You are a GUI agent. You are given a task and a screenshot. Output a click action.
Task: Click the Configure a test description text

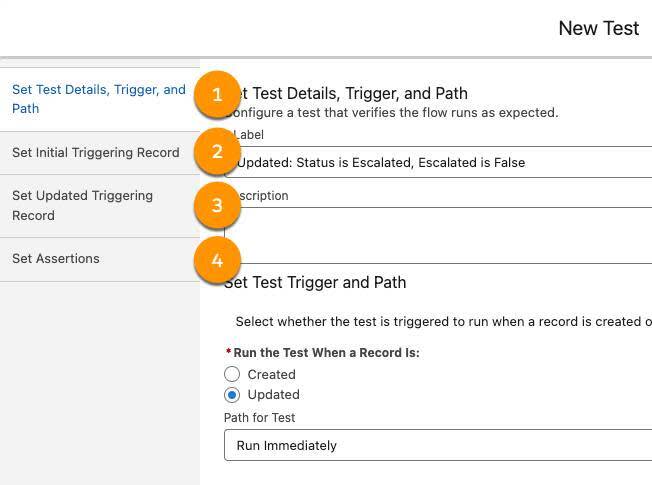tap(395, 113)
